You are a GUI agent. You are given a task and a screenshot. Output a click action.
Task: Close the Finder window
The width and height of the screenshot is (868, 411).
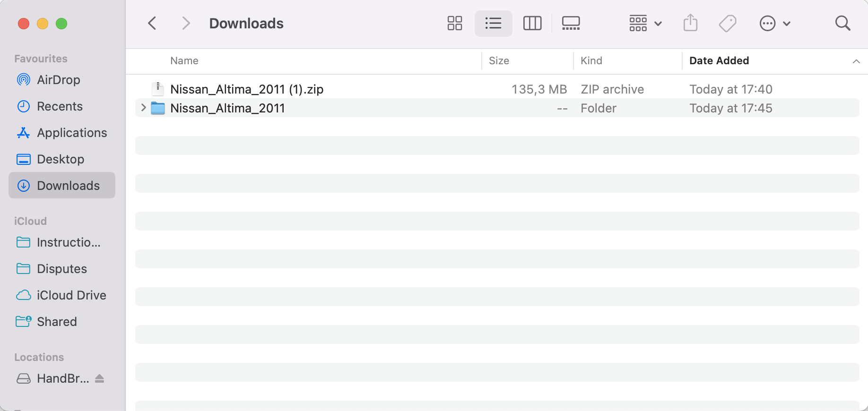coord(24,24)
